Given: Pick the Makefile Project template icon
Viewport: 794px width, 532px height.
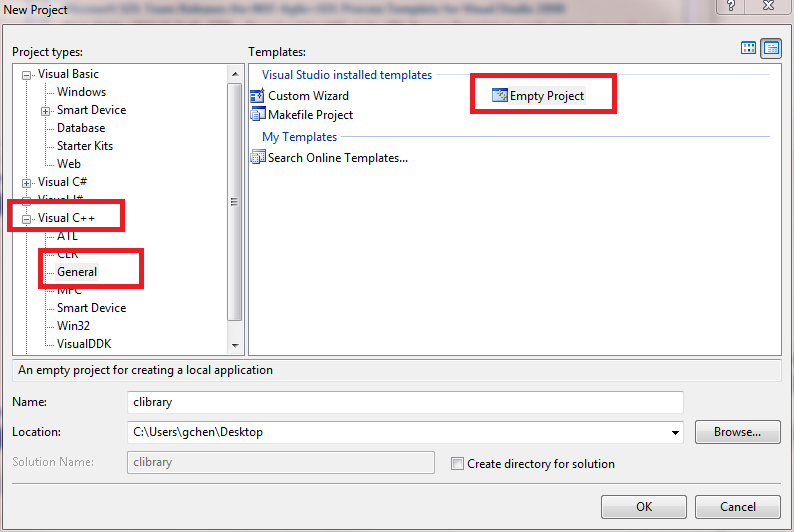Looking at the screenshot, I should [x=258, y=114].
